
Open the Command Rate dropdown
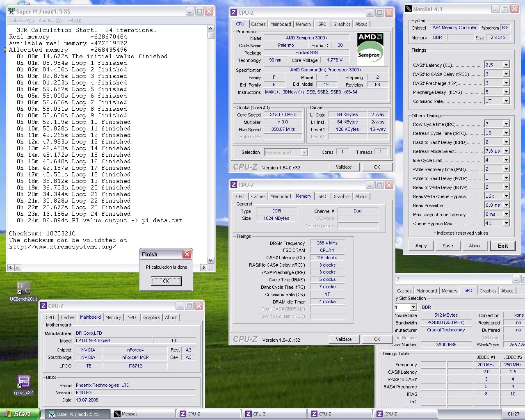coord(506,101)
